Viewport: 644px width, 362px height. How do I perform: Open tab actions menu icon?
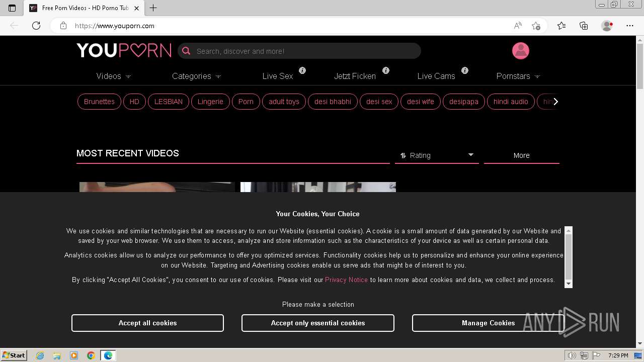click(12, 8)
